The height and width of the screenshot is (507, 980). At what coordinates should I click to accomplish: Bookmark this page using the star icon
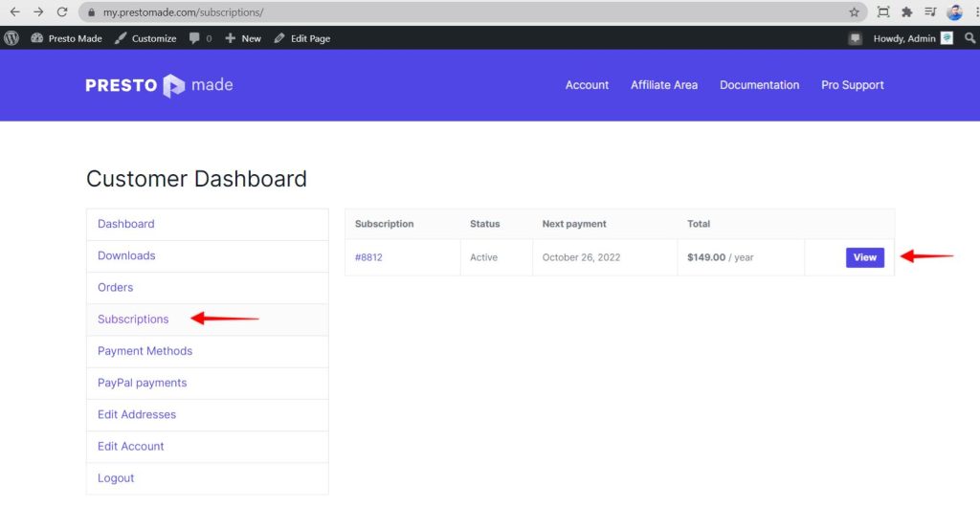[854, 12]
